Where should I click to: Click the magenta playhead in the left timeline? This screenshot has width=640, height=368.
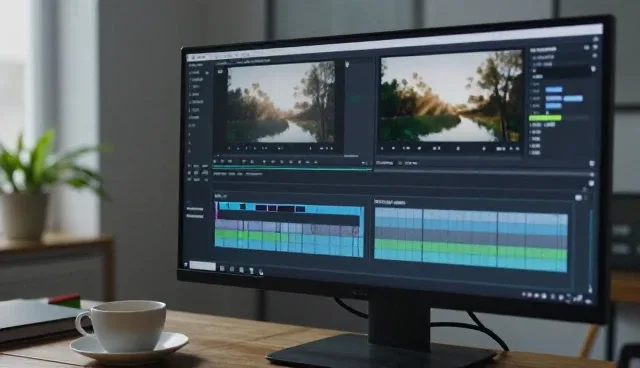click(x=217, y=211)
